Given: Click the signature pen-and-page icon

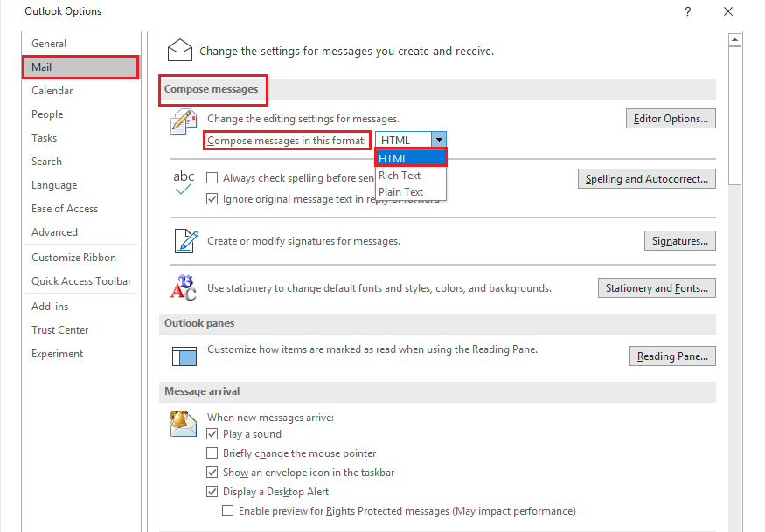Looking at the screenshot, I should [186, 241].
